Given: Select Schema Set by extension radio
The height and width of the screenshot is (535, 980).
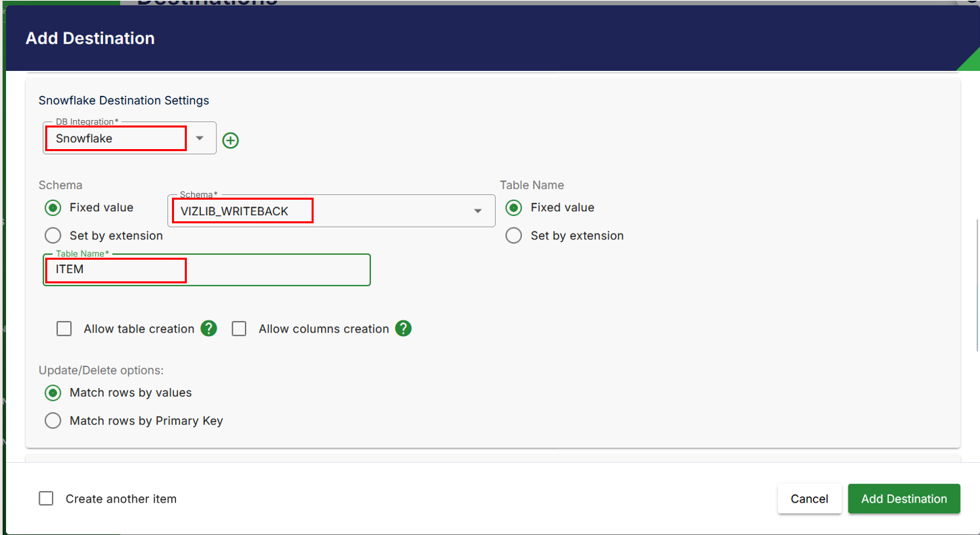Looking at the screenshot, I should tap(53, 235).
